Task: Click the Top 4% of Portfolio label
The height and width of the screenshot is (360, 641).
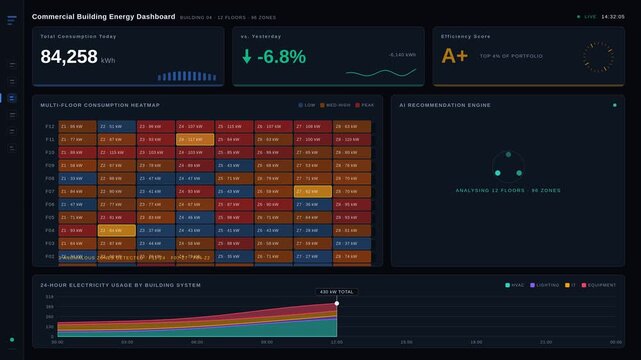Action: (511, 56)
